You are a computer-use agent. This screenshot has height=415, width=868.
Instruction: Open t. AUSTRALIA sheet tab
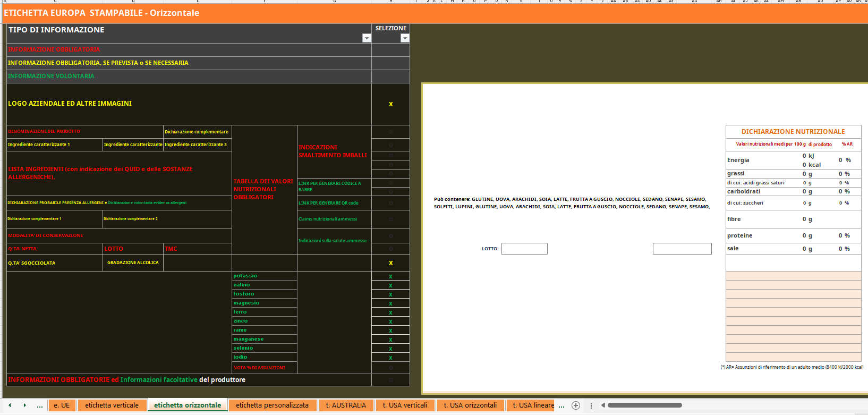click(346, 405)
